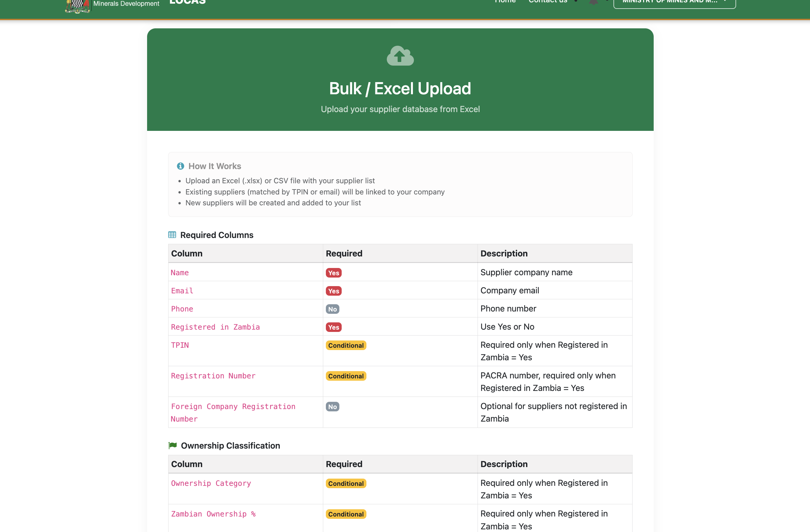Screen dimensions: 810x532
Task: Click the Conditional badge in Registration Number row
Action: tap(346, 376)
